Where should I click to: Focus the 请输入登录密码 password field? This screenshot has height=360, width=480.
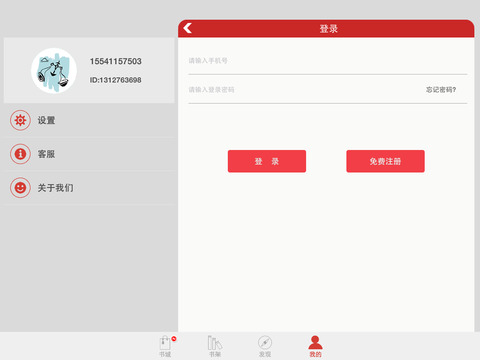point(305,89)
